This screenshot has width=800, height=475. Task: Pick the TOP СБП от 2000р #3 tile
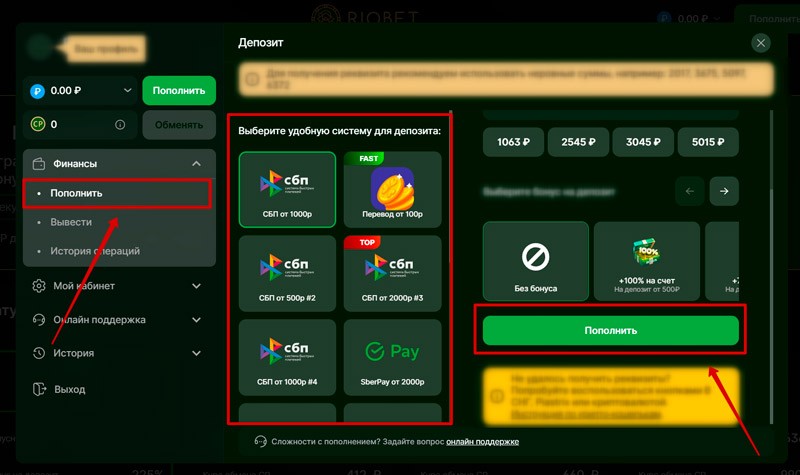392,273
